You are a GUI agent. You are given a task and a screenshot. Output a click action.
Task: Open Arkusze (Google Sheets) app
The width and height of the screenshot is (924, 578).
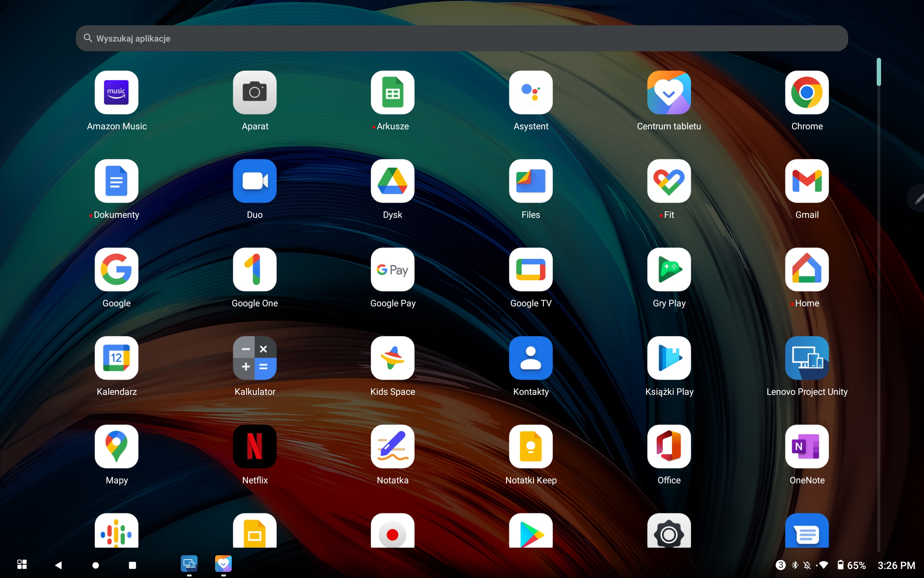pyautogui.click(x=392, y=92)
